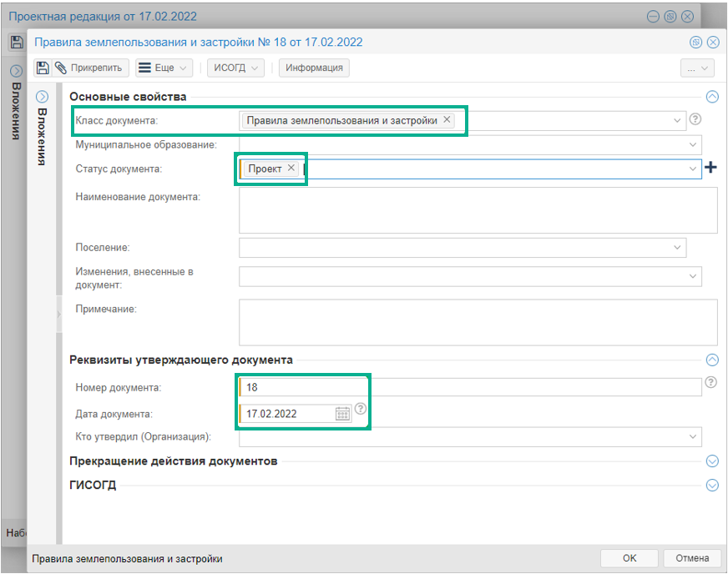
Task: Click the Информация button
Action: [x=314, y=68]
